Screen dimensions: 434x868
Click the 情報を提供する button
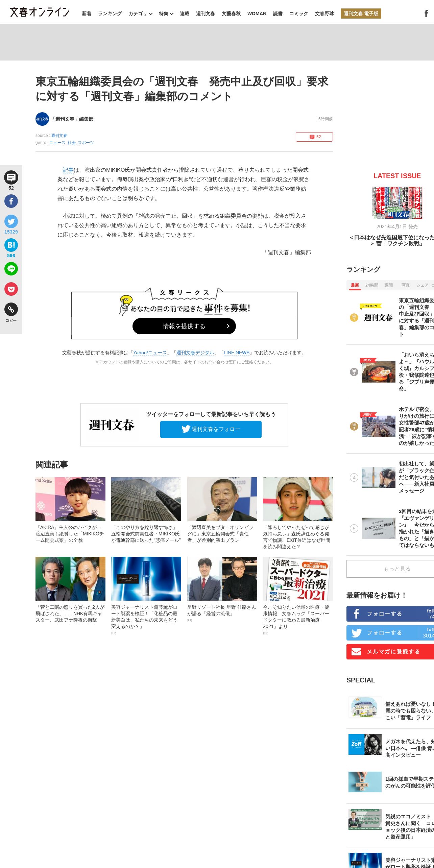pos(184,326)
